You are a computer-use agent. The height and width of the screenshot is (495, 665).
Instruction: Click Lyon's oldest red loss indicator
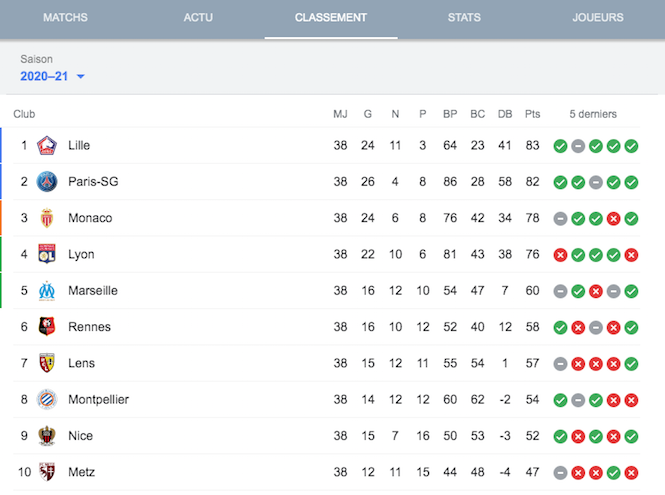[560, 255]
